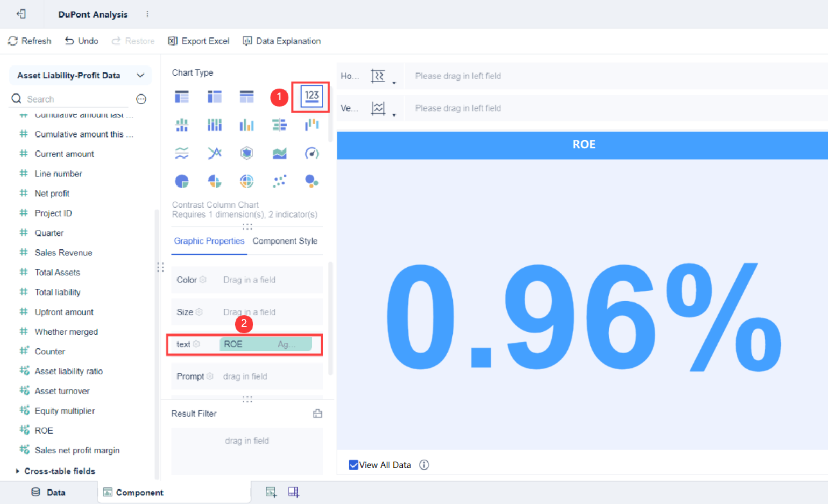Switch to the Component Style tab

click(x=285, y=241)
